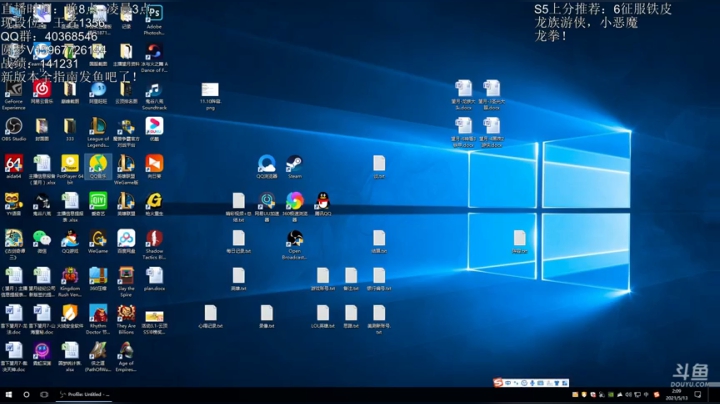Viewport: 720px width, 404px height.
Task: Open the Huorong security shield icon
Action: (70, 317)
